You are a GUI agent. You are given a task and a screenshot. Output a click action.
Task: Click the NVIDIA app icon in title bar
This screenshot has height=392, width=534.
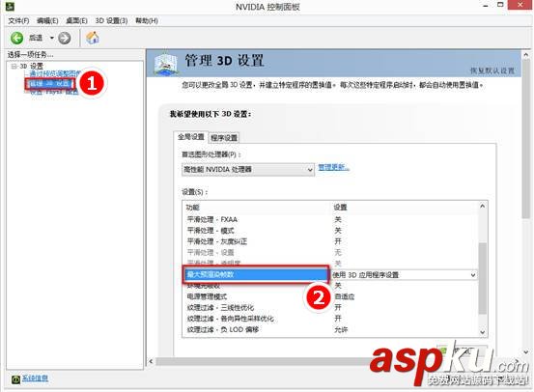10,6
